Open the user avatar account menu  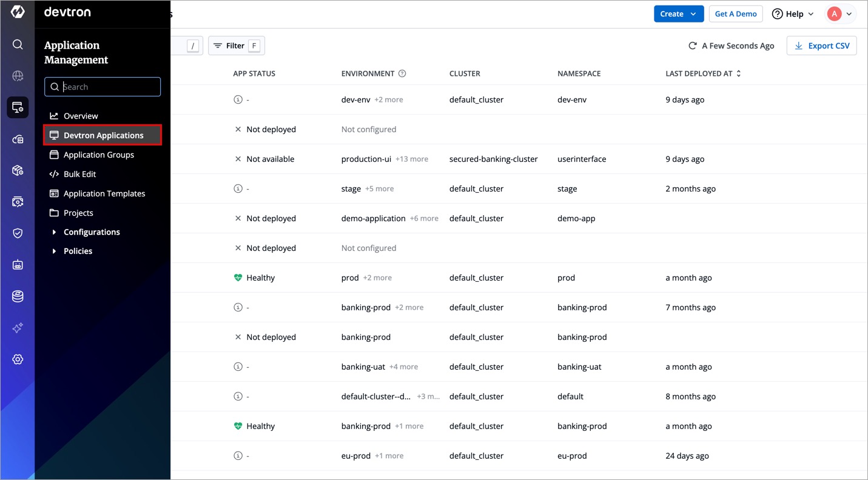pyautogui.click(x=841, y=14)
